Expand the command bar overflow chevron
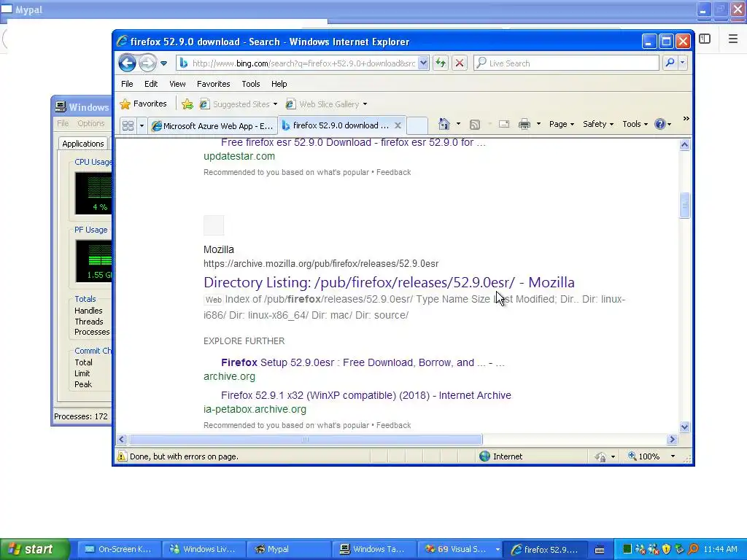747x560 pixels. click(686, 119)
